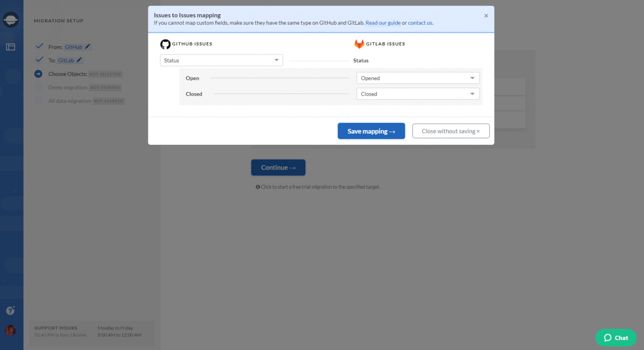Click the arrow icon beside Choose Objects
The image size is (644, 350).
pyautogui.click(x=39, y=74)
